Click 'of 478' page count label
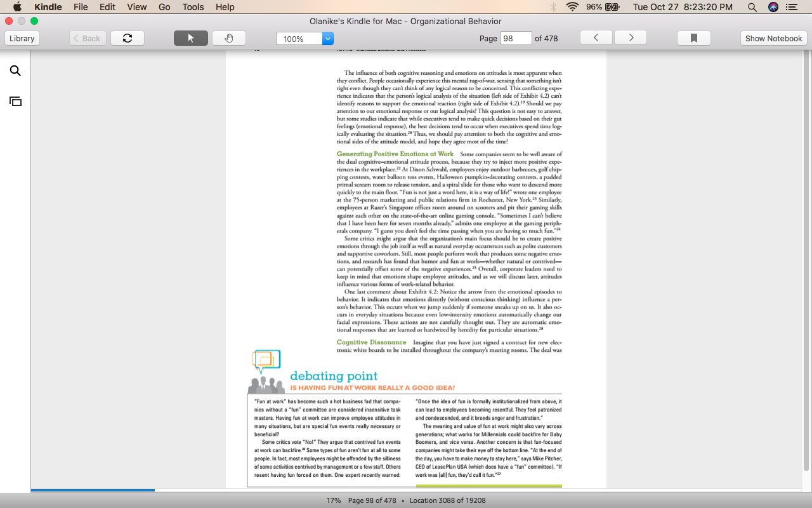The width and height of the screenshot is (812, 508). click(x=546, y=38)
